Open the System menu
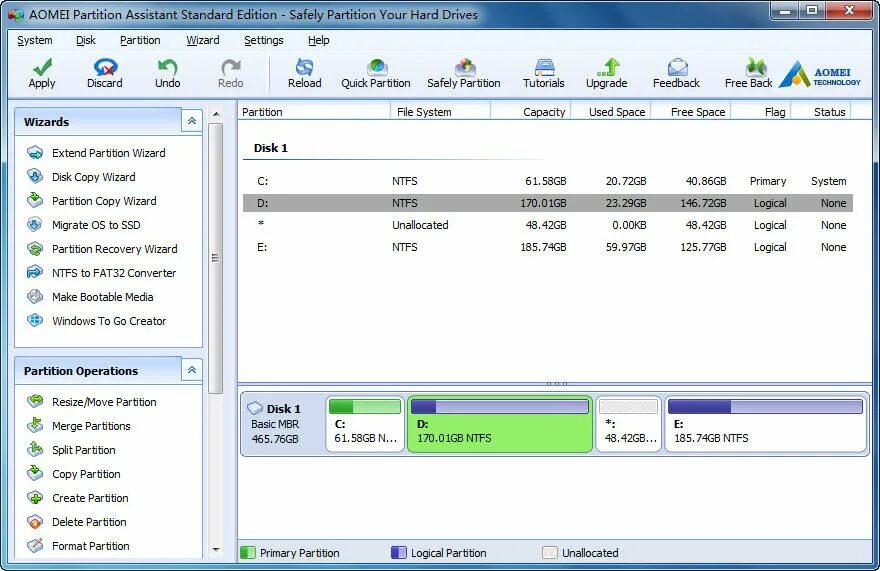The width and height of the screenshot is (880, 571). tap(35, 40)
